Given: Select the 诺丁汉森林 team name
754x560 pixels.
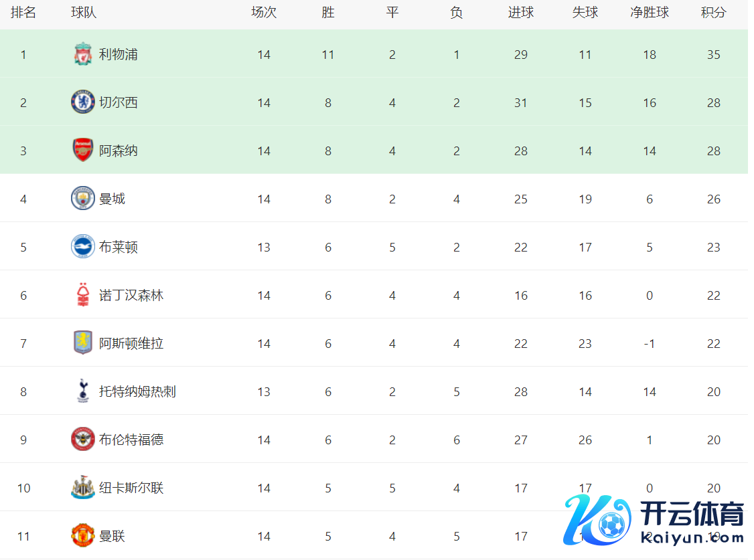Looking at the screenshot, I should point(131,296).
